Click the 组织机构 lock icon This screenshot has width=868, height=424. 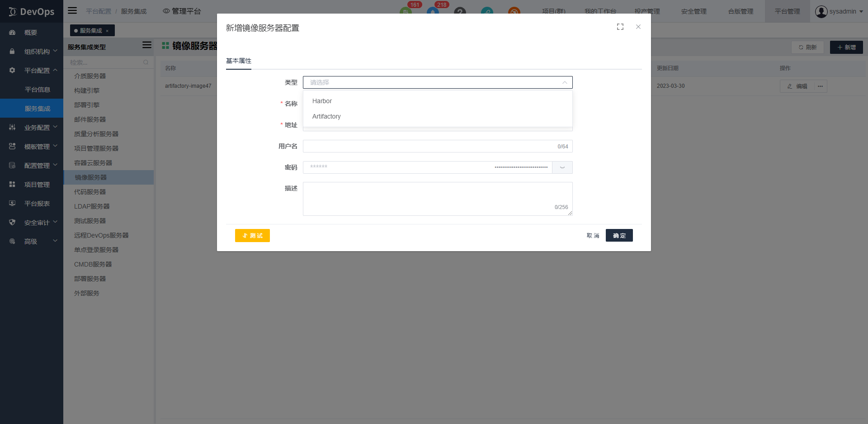point(12,52)
